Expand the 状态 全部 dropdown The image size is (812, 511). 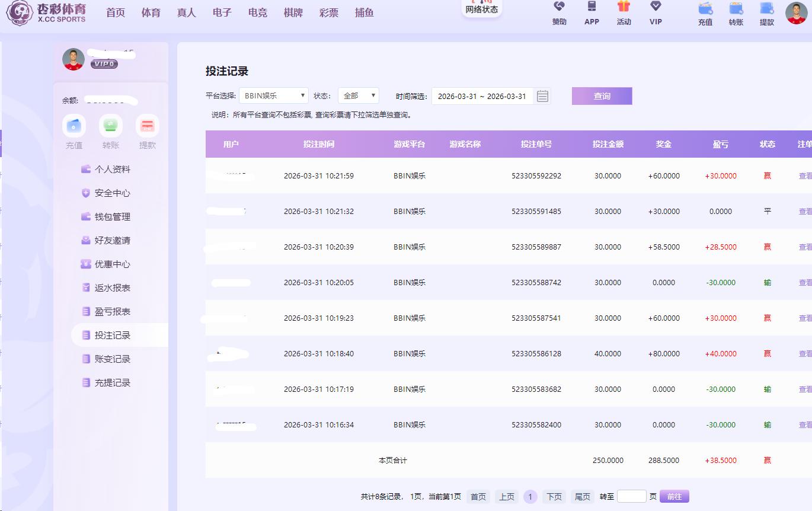click(x=358, y=96)
